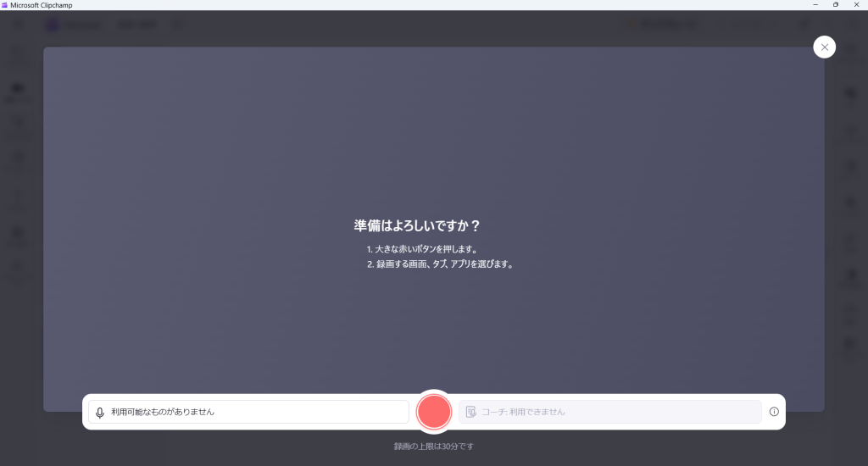The height and width of the screenshot is (466, 868).
Task: Click the 録画の上限は30分です notice
Action: (433, 446)
